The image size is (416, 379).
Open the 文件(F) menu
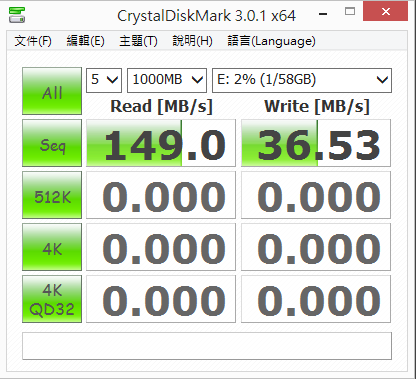pos(33,41)
